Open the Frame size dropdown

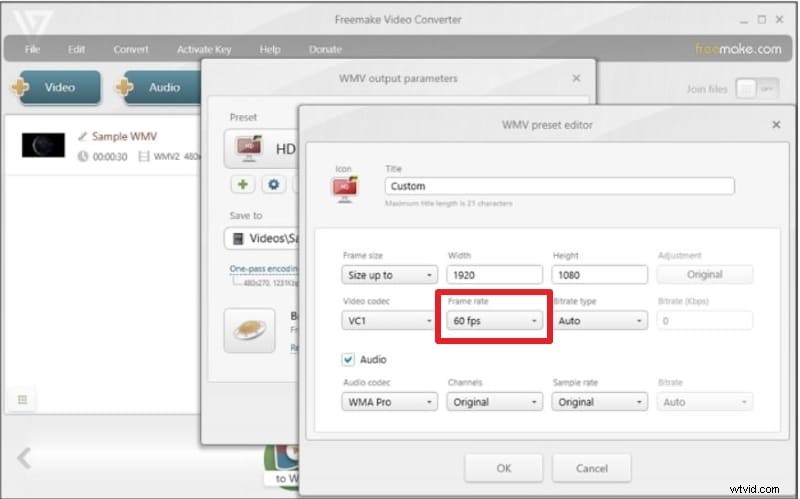(x=389, y=275)
